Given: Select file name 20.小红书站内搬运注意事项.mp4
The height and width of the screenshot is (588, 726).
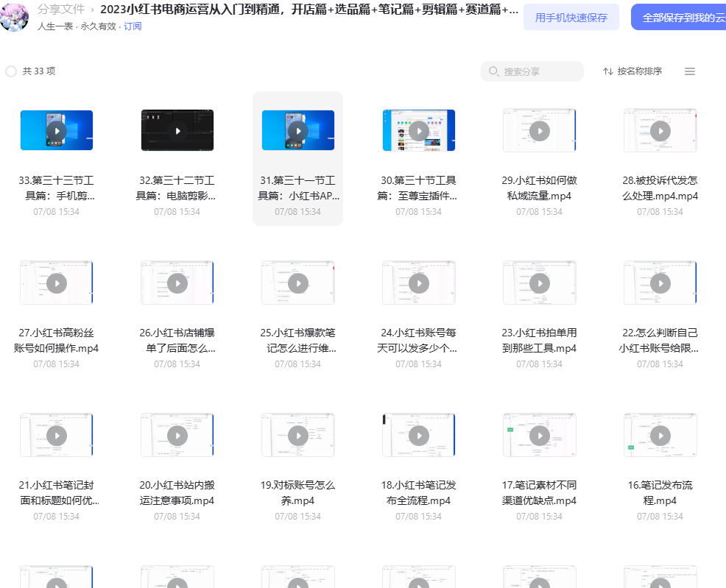Looking at the screenshot, I should coord(177,493).
